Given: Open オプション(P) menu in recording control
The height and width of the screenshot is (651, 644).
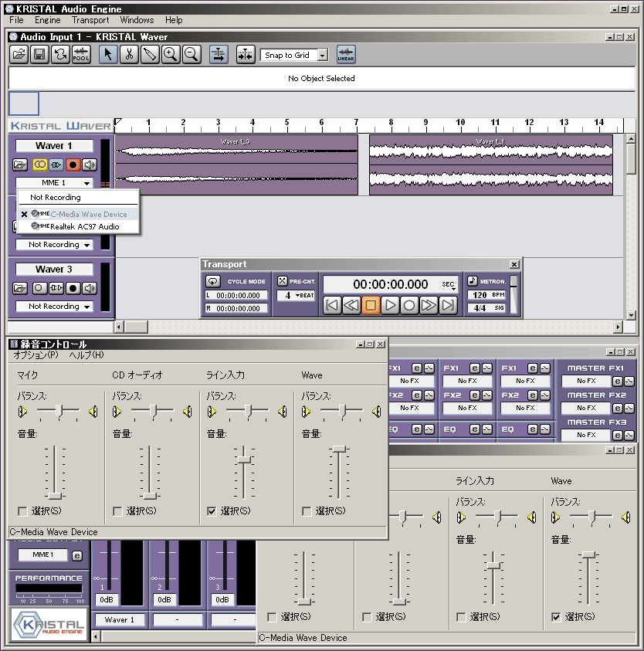Looking at the screenshot, I should (x=36, y=355).
